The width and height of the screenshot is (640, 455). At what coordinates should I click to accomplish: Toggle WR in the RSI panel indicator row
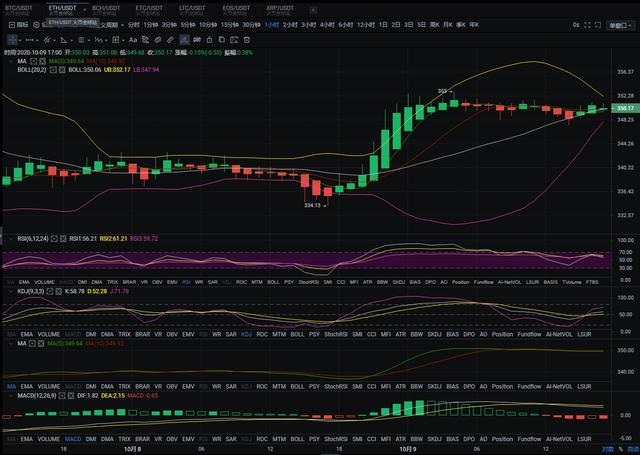199,282
